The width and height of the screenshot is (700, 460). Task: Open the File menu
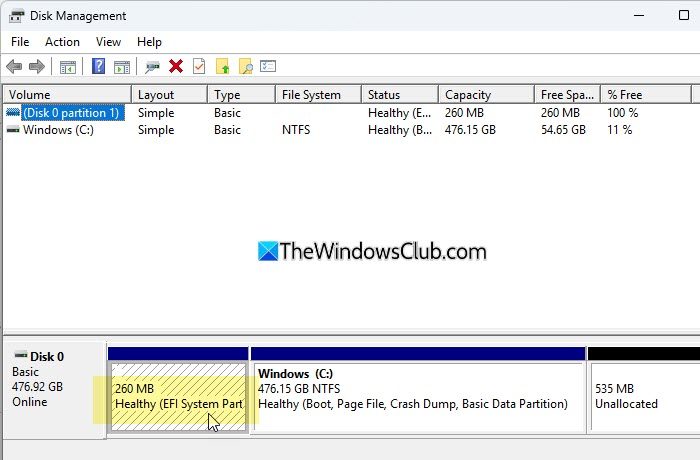[x=20, y=42]
